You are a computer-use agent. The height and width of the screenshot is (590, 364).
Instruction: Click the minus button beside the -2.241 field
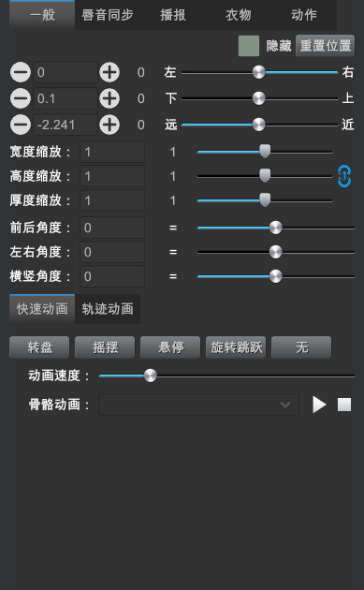click(21, 125)
